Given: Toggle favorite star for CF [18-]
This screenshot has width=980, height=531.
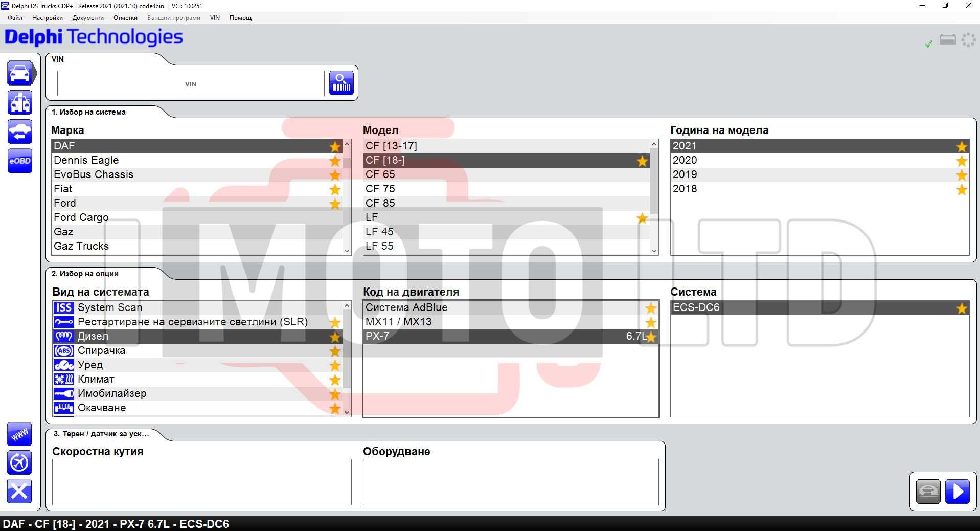Looking at the screenshot, I should click(x=643, y=161).
